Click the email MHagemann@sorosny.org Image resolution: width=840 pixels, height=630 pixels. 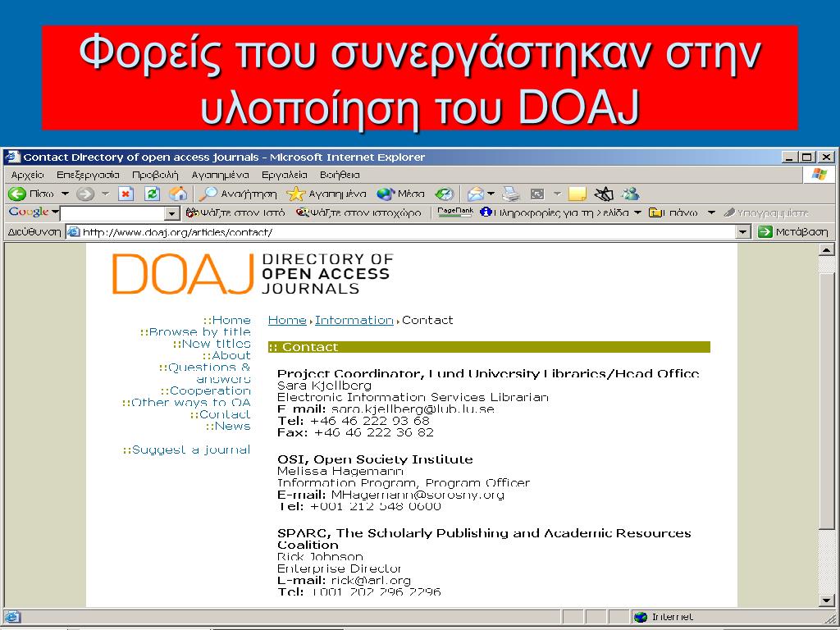(x=418, y=495)
